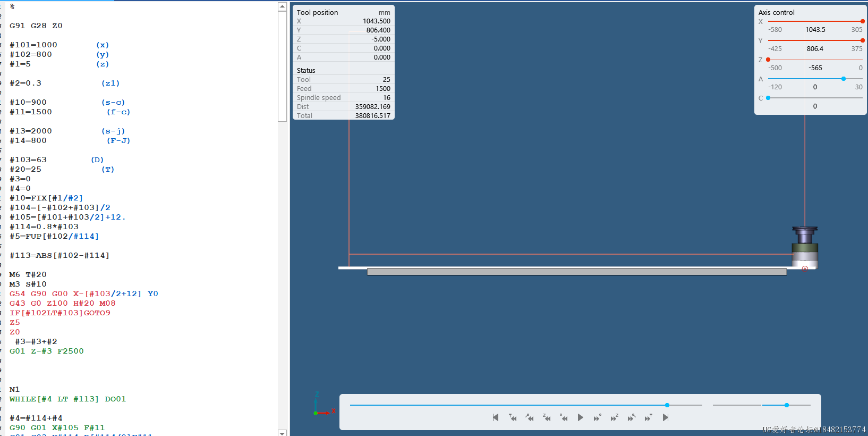Step back to previous Z move
The width and height of the screenshot is (868, 436).
tap(547, 417)
